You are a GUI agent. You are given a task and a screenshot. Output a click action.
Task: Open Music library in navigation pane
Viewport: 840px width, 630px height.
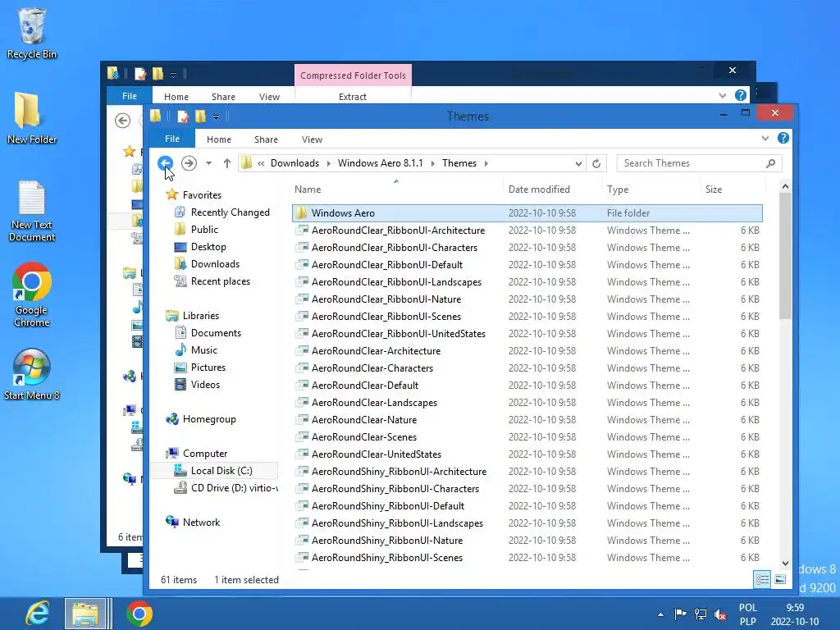pyautogui.click(x=203, y=349)
